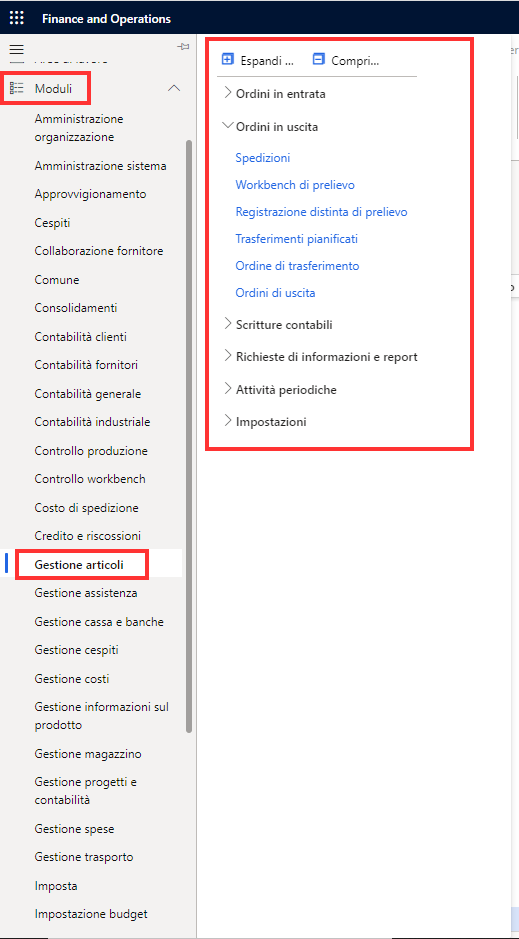Open the Spedizioni link

(x=263, y=158)
